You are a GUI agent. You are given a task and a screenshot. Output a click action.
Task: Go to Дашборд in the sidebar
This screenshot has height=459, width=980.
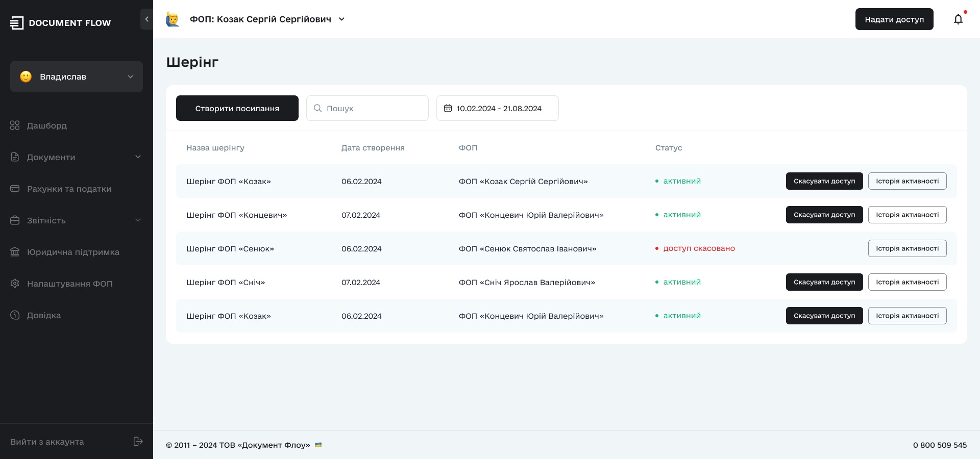click(x=47, y=125)
